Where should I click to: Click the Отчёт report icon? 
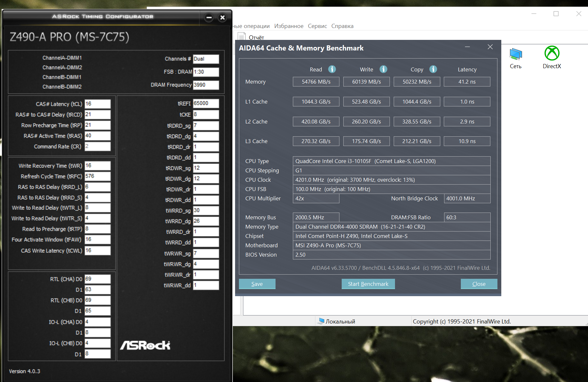point(242,36)
